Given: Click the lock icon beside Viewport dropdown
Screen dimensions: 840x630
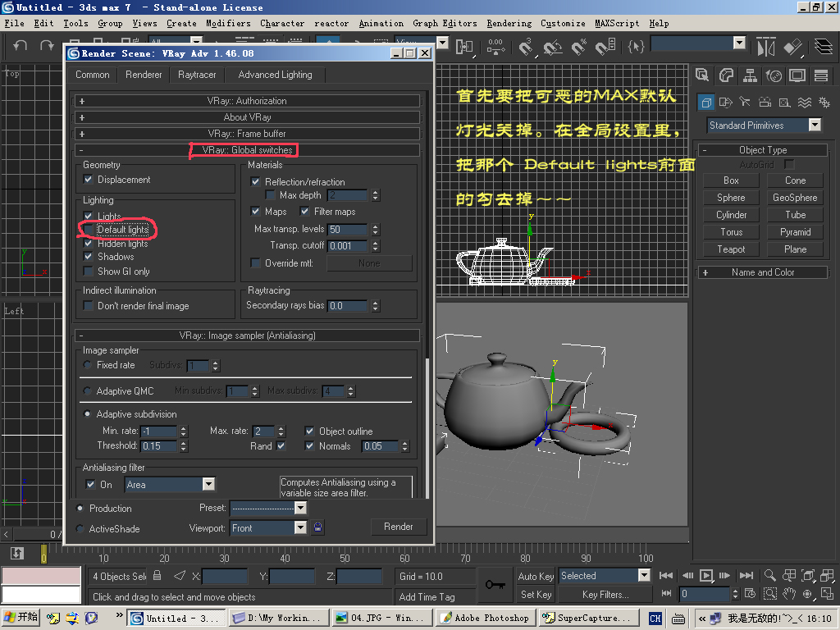Looking at the screenshot, I should pyautogui.click(x=317, y=527).
